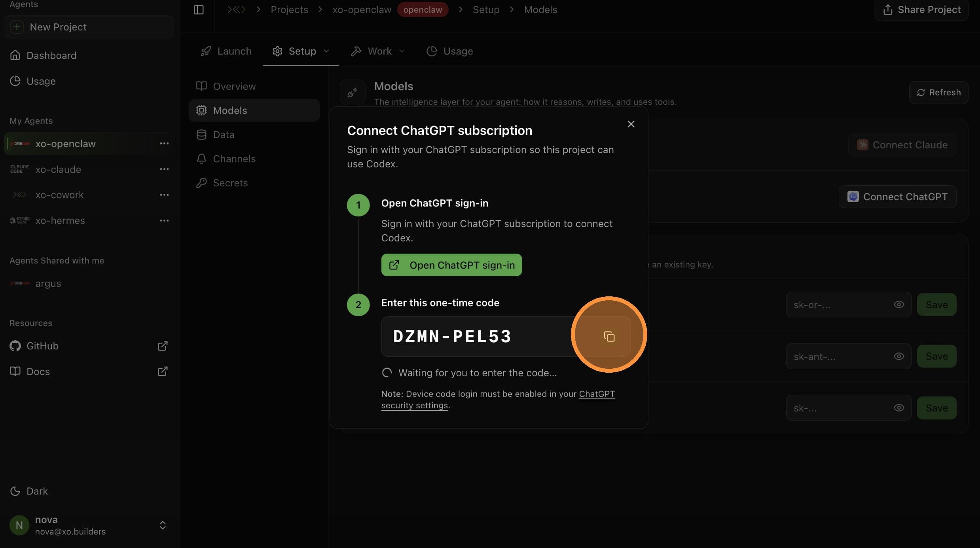Viewport: 980px width, 548px height.
Task: Open more options for xo-claude
Action: coord(164,169)
